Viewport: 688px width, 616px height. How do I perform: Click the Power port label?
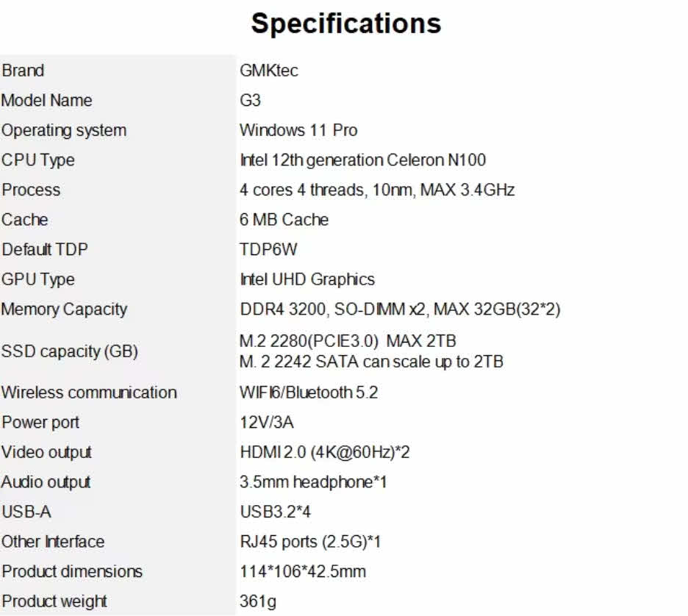[x=40, y=423]
